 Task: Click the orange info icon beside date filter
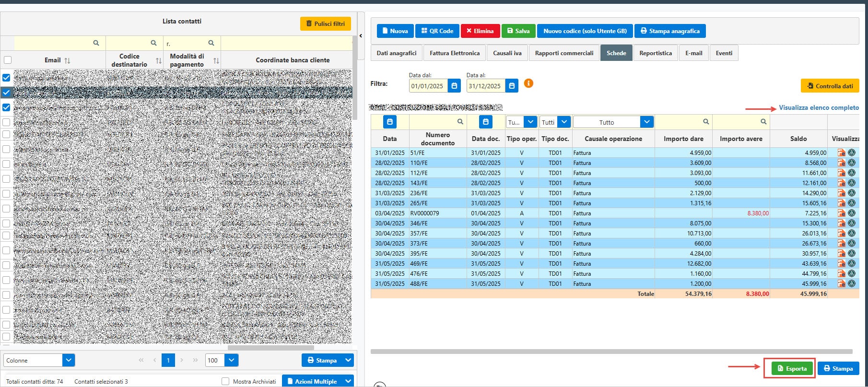tap(528, 83)
